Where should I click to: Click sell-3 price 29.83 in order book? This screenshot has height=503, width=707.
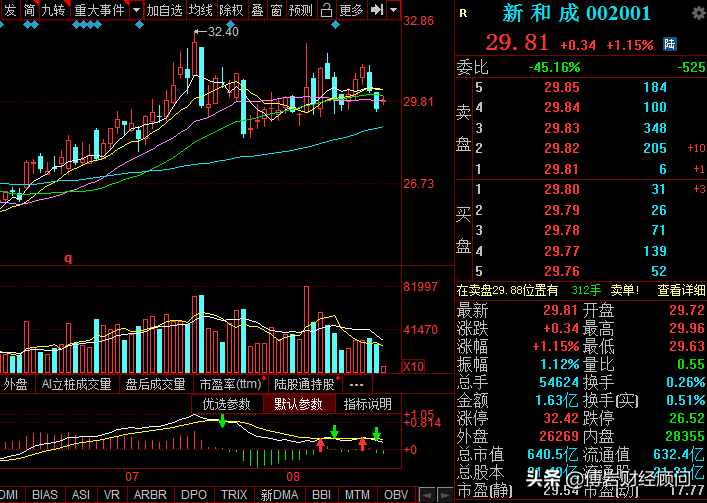point(561,128)
